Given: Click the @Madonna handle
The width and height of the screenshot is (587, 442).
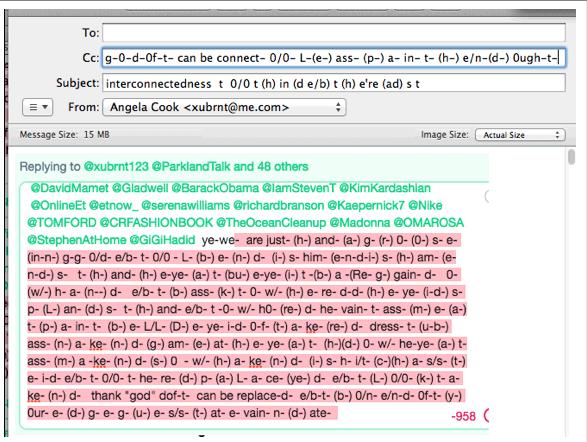Looking at the screenshot, I should click(360, 223).
